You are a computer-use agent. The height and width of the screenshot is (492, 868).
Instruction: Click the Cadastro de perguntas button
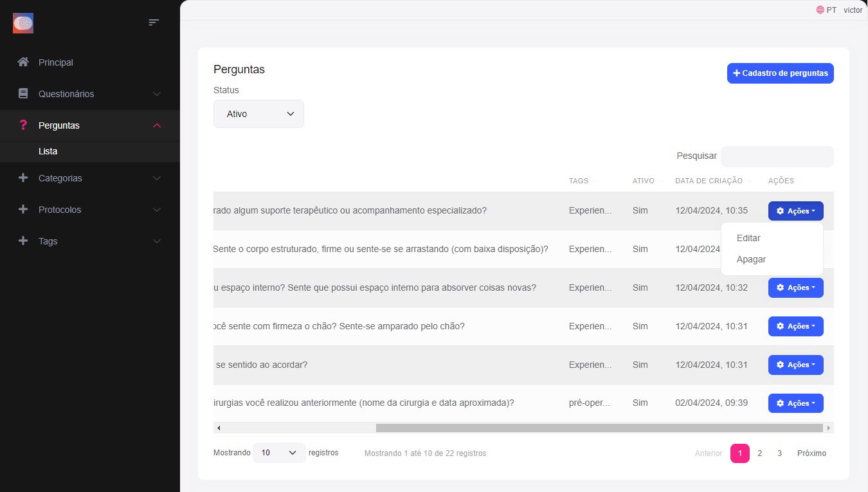pos(780,73)
